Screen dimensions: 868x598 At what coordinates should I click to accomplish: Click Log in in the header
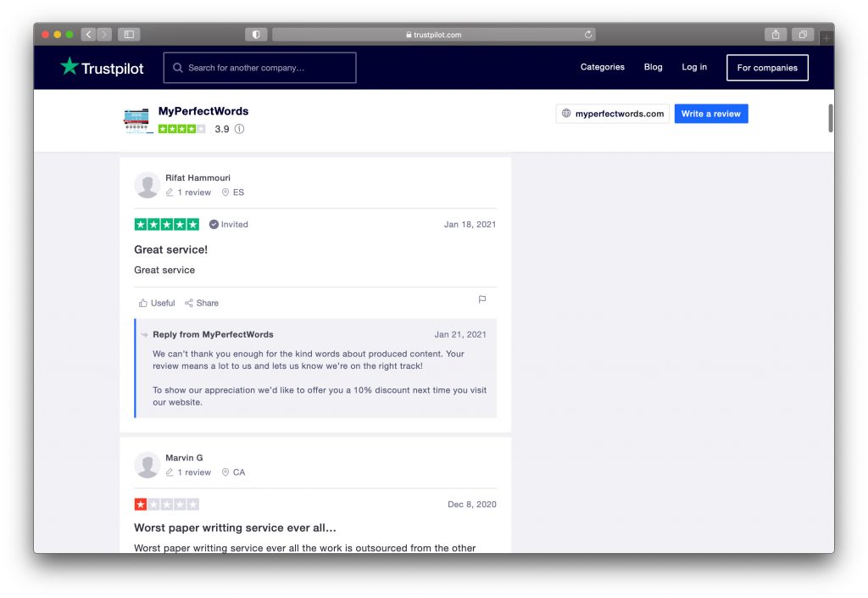point(694,67)
